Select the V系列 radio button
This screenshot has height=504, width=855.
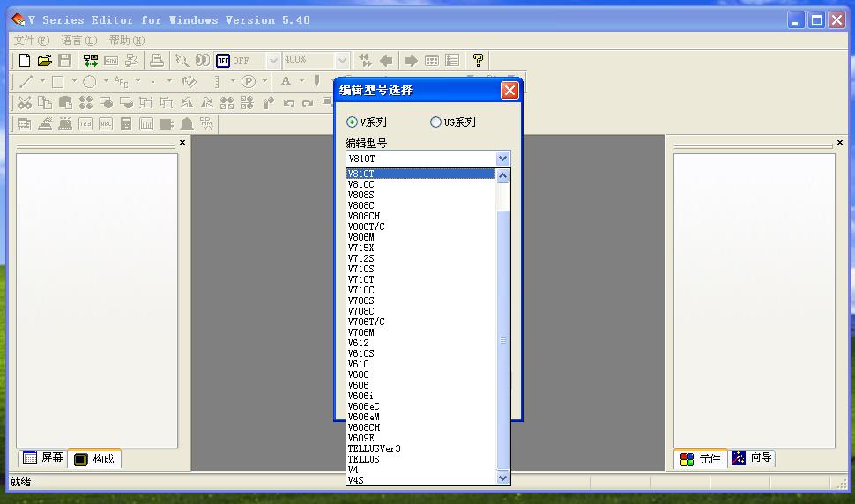(x=353, y=122)
